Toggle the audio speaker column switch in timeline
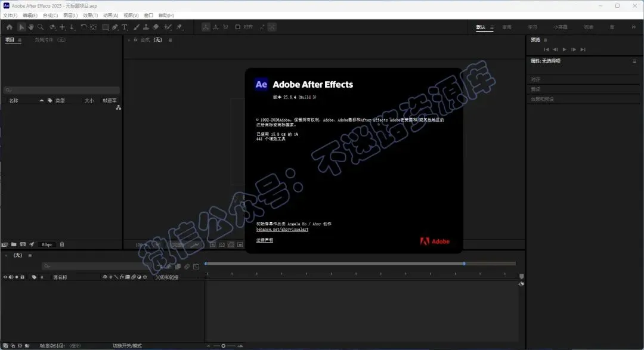The height and width of the screenshot is (350, 644). point(11,277)
